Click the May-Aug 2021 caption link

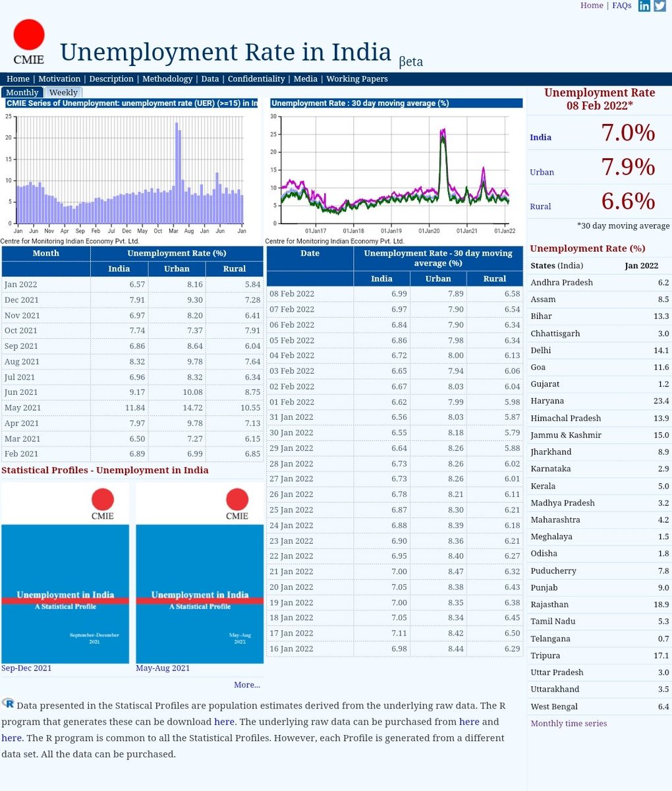pyautogui.click(x=163, y=668)
